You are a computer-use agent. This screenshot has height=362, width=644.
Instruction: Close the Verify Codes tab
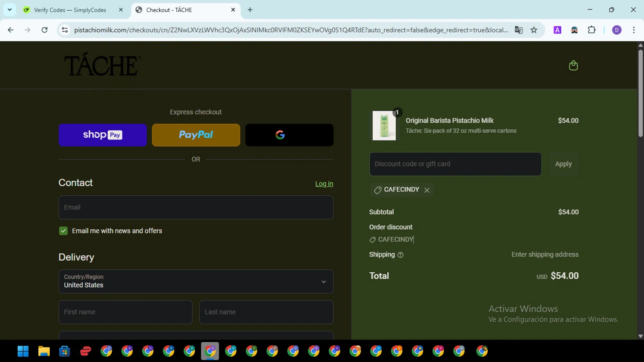pos(121,9)
